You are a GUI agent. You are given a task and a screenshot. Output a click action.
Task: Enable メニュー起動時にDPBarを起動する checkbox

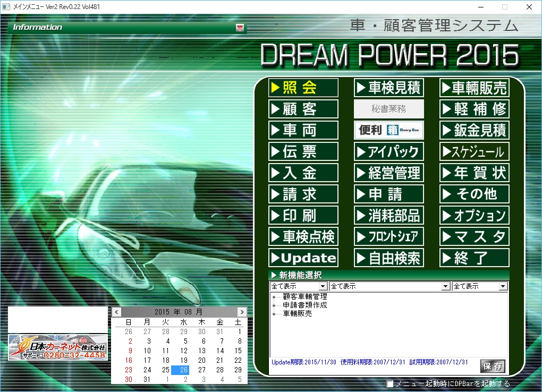point(390,384)
